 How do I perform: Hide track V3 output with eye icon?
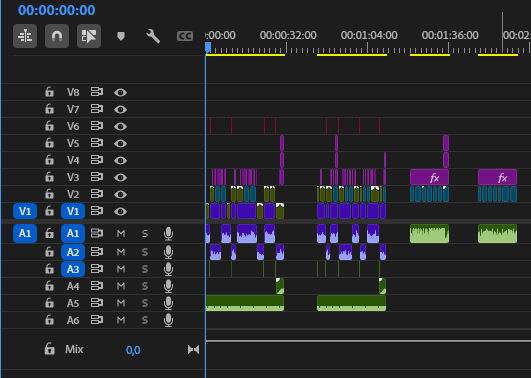[120, 177]
